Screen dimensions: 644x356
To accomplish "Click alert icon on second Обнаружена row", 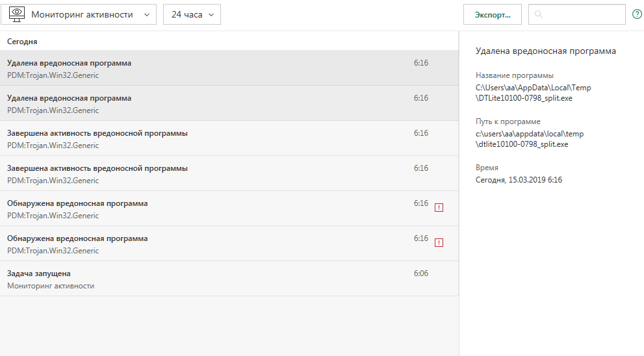I will point(439,243).
